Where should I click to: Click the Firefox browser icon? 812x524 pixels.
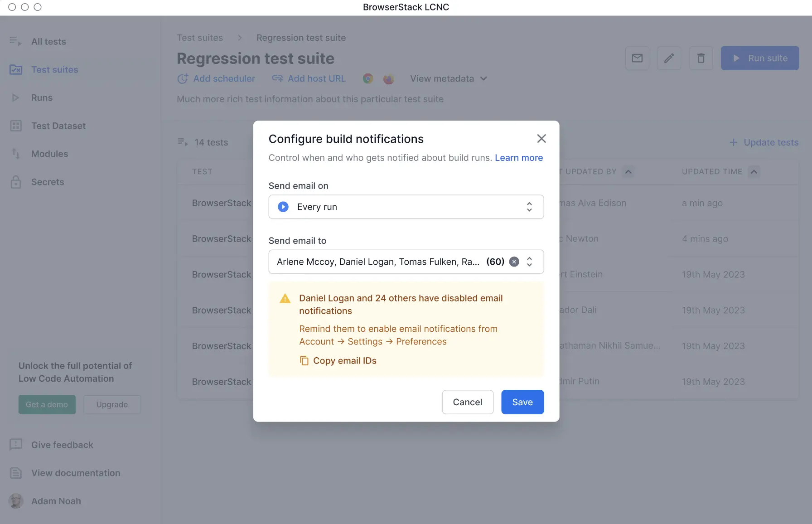click(388, 79)
